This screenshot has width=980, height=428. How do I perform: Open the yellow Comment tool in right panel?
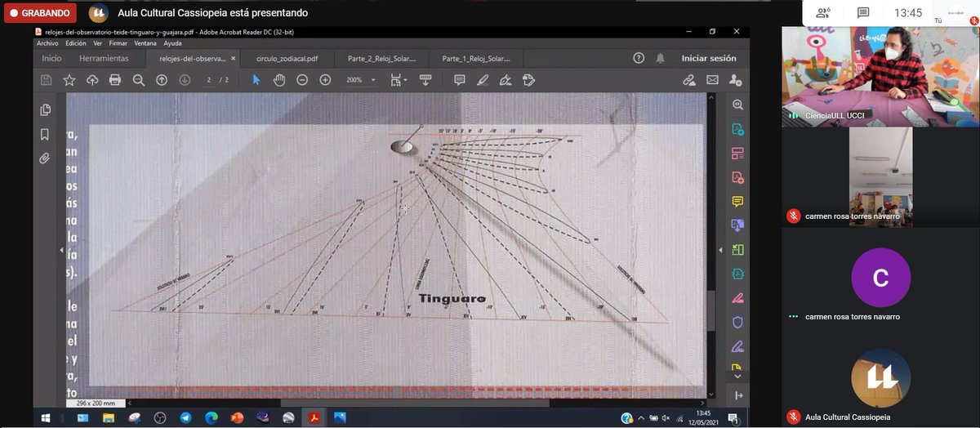pyautogui.click(x=737, y=201)
